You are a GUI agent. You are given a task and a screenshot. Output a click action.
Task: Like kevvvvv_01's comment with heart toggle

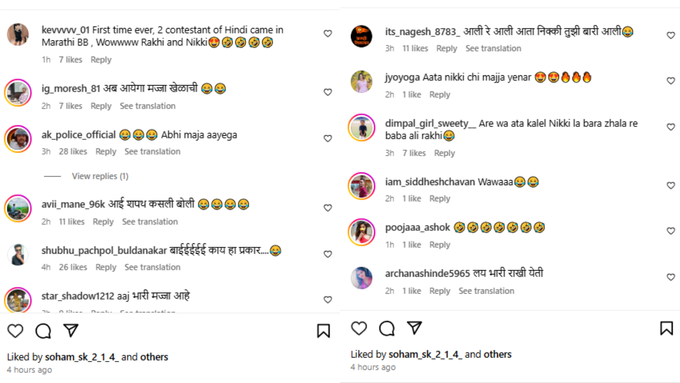[x=328, y=33]
